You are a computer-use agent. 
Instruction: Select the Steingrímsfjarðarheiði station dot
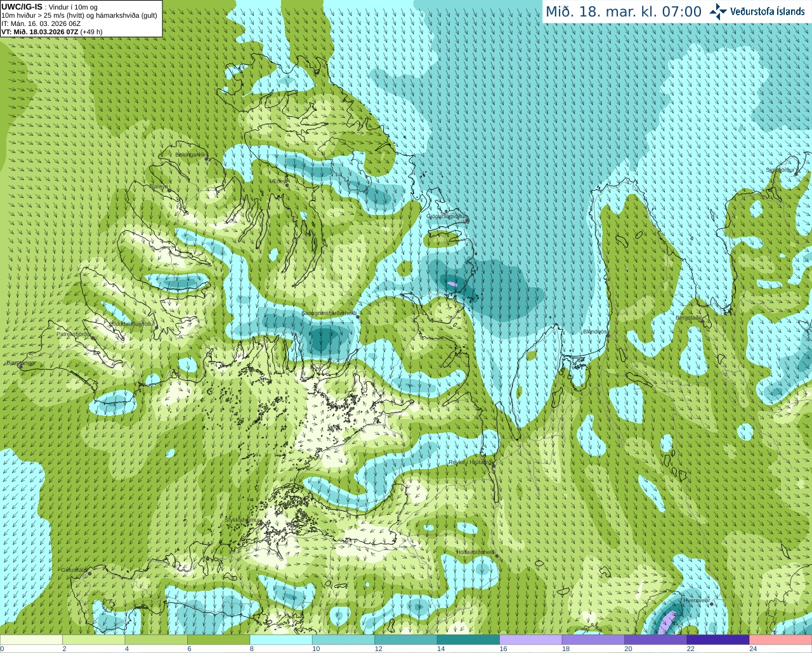tap(358, 316)
